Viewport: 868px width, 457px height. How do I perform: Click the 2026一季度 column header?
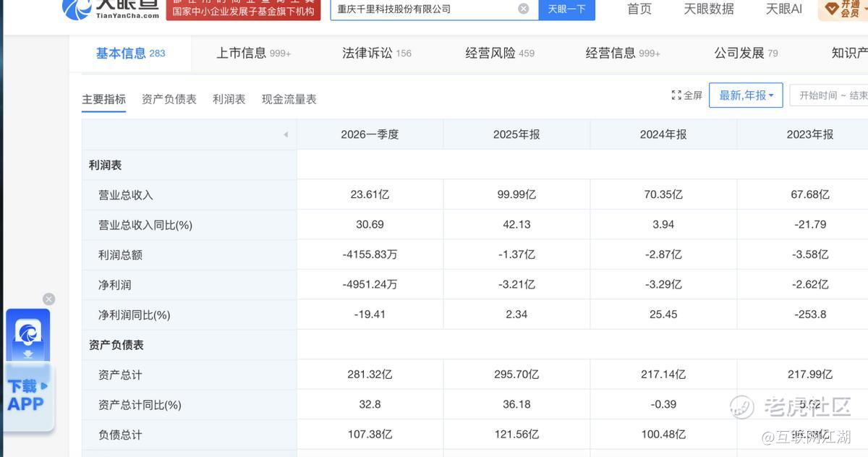[x=370, y=134]
